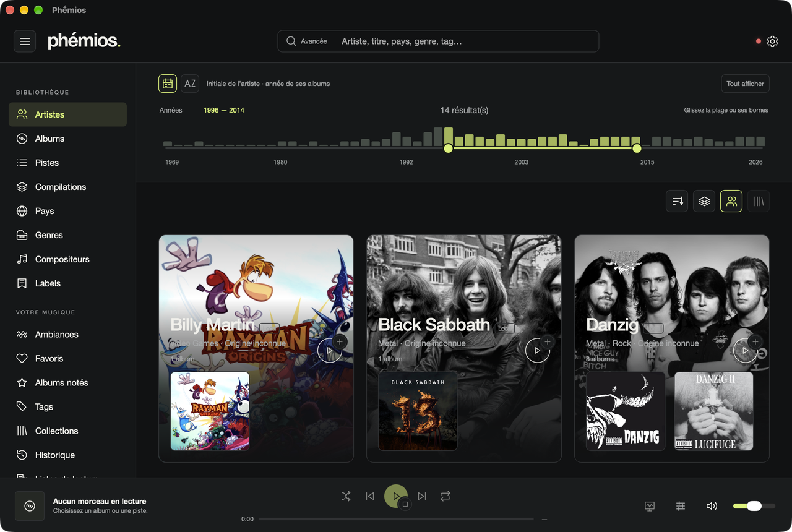
Task: Play Black Sabbath artist
Action: coord(537,350)
